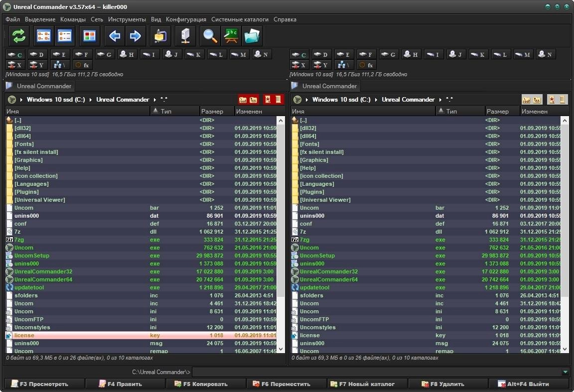
Task: Open file search with magnifier icon
Action: 210,36
